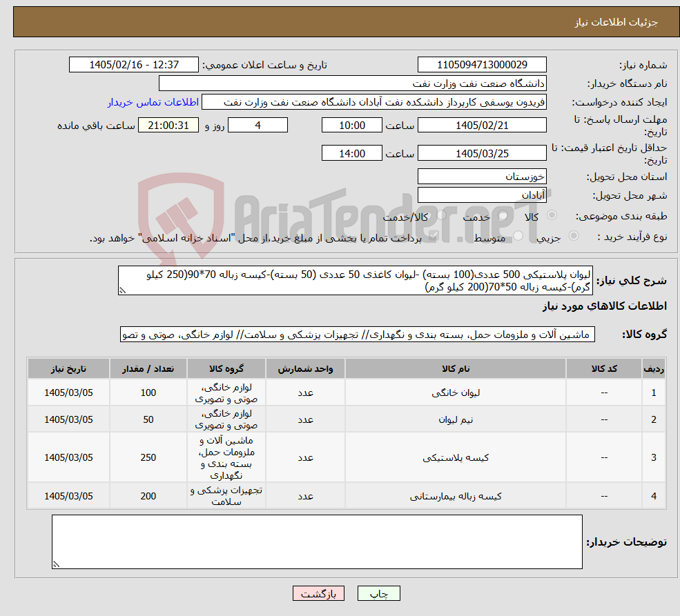Click the کد کالا column header
680x616 pixels.
[603, 368]
